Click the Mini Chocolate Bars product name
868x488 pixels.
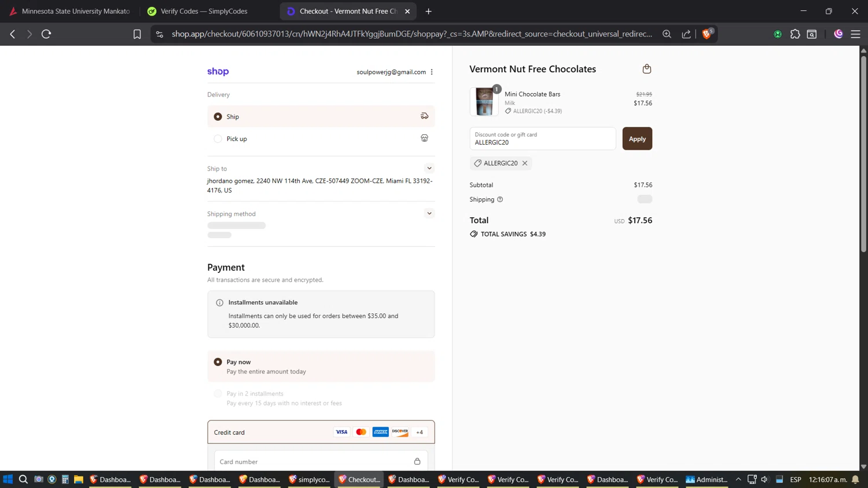(532, 94)
